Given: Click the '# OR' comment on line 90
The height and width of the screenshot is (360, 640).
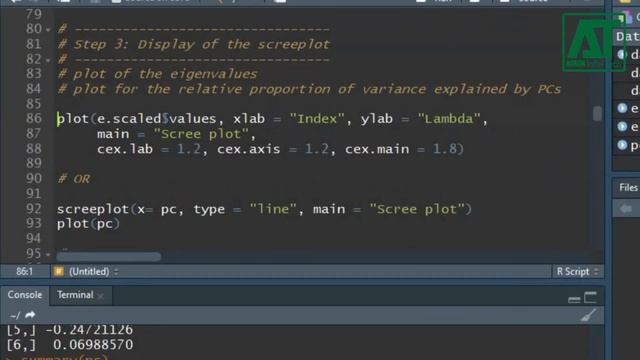Looking at the screenshot, I should pos(74,179).
